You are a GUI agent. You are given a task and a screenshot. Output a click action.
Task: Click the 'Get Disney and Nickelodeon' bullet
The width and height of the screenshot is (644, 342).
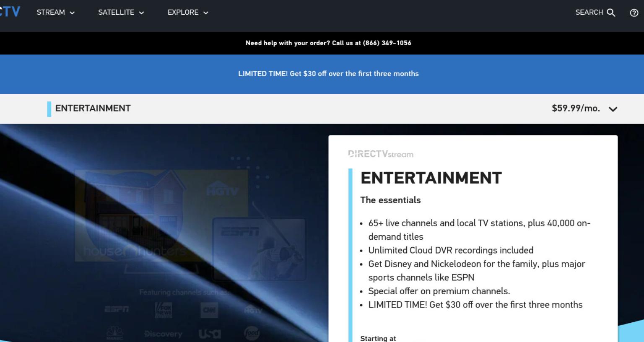(477, 271)
